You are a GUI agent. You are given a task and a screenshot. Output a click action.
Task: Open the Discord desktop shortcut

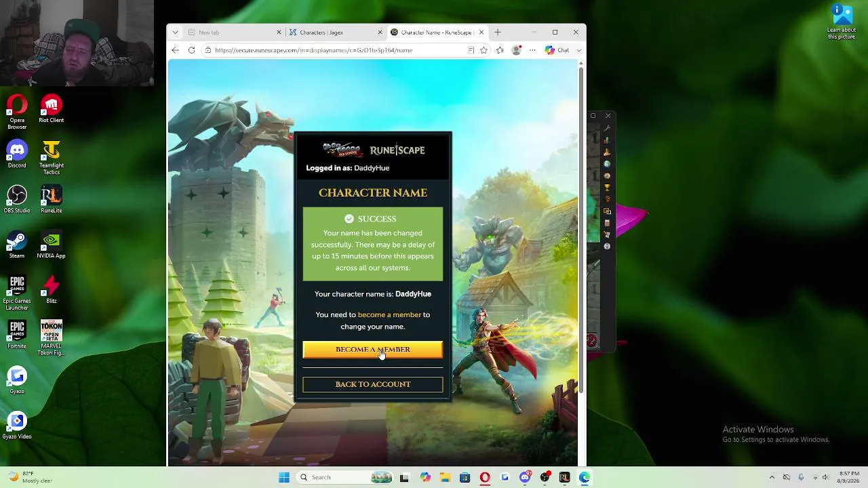coord(17,155)
